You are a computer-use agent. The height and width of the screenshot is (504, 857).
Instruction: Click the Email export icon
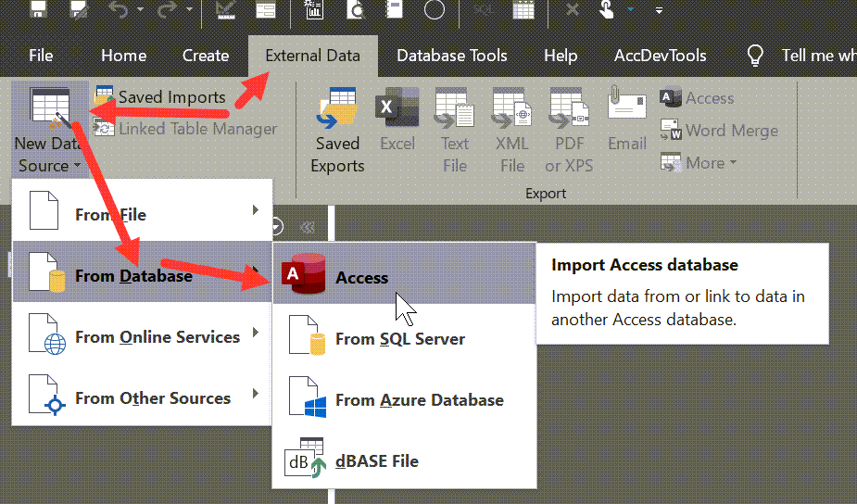pyautogui.click(x=627, y=120)
